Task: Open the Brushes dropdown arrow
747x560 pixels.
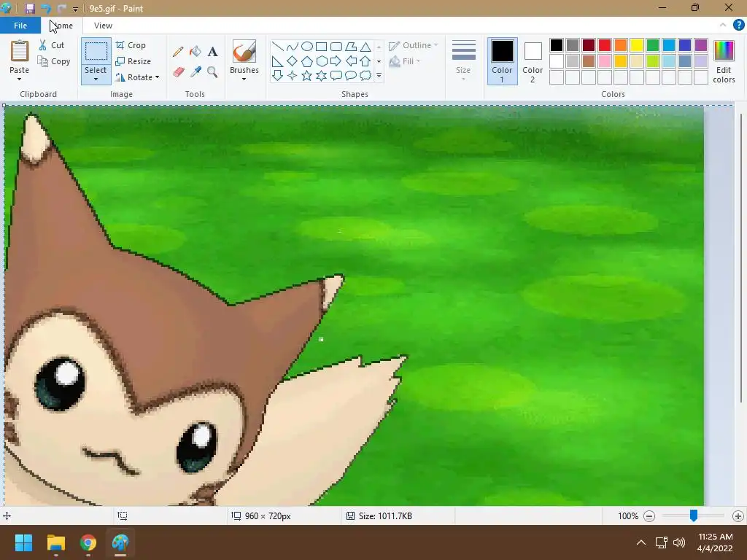Action: pyautogui.click(x=244, y=79)
